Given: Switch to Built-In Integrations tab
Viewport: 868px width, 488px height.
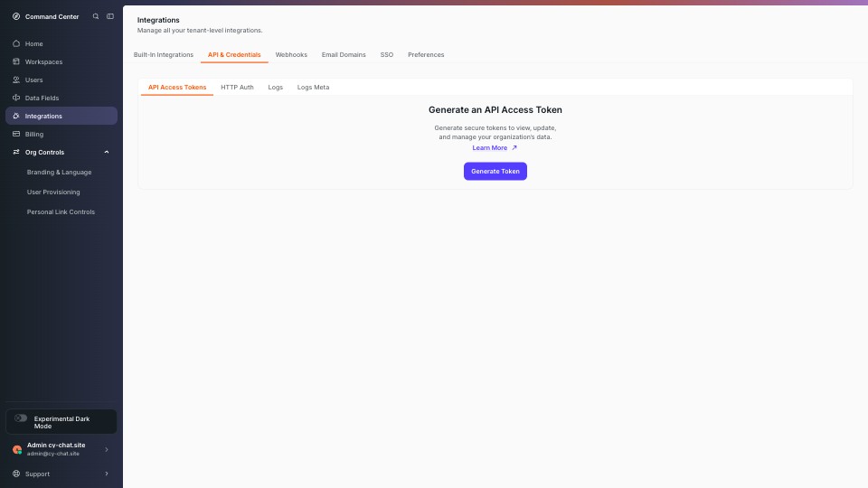Looking at the screenshot, I should point(164,55).
